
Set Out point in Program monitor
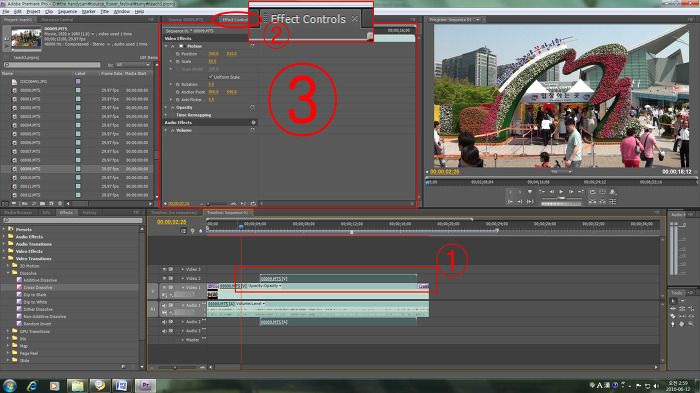(x=520, y=192)
